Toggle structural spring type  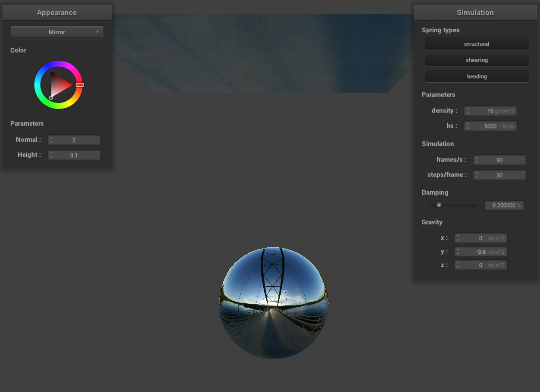477,44
